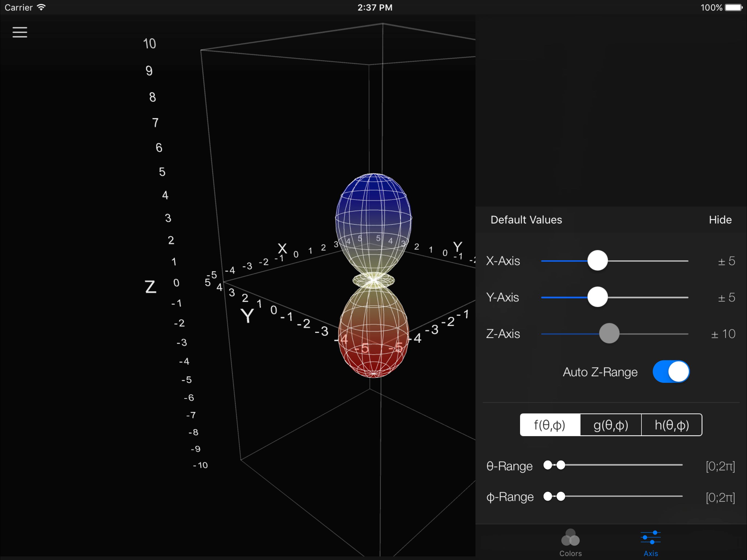Toggle the Auto Z-Range switch
747x560 pixels.
[671, 372]
